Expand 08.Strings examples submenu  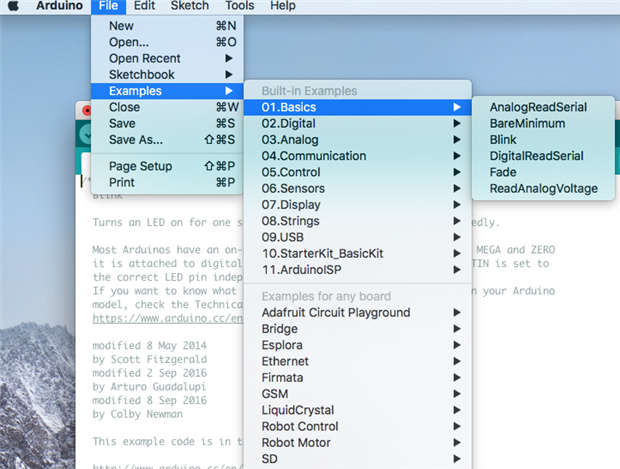pyautogui.click(x=357, y=221)
